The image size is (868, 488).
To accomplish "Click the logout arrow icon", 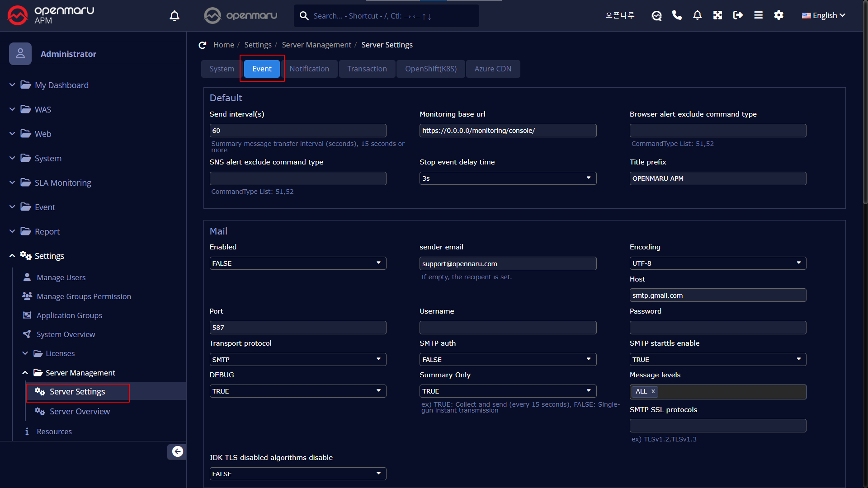I will pos(738,15).
